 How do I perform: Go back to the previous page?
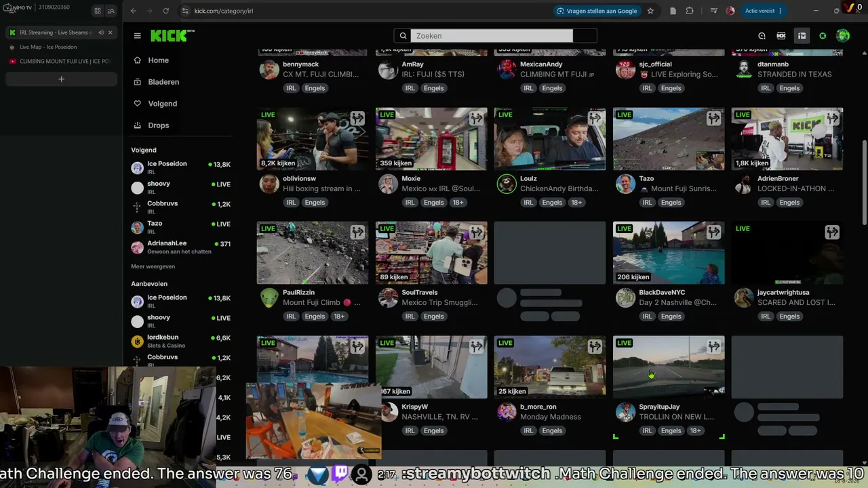tap(134, 11)
